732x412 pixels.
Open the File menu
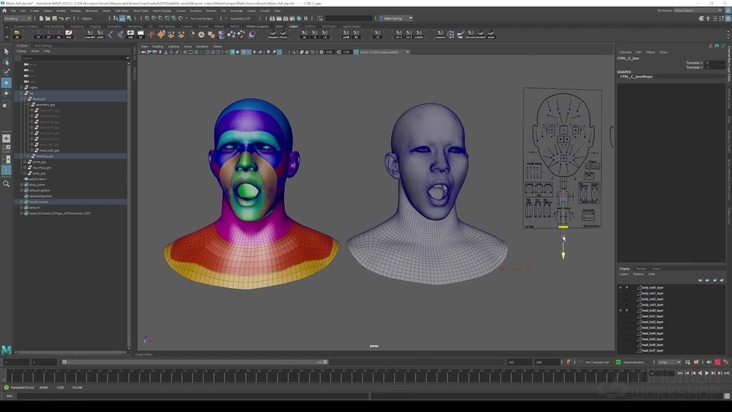(13, 11)
